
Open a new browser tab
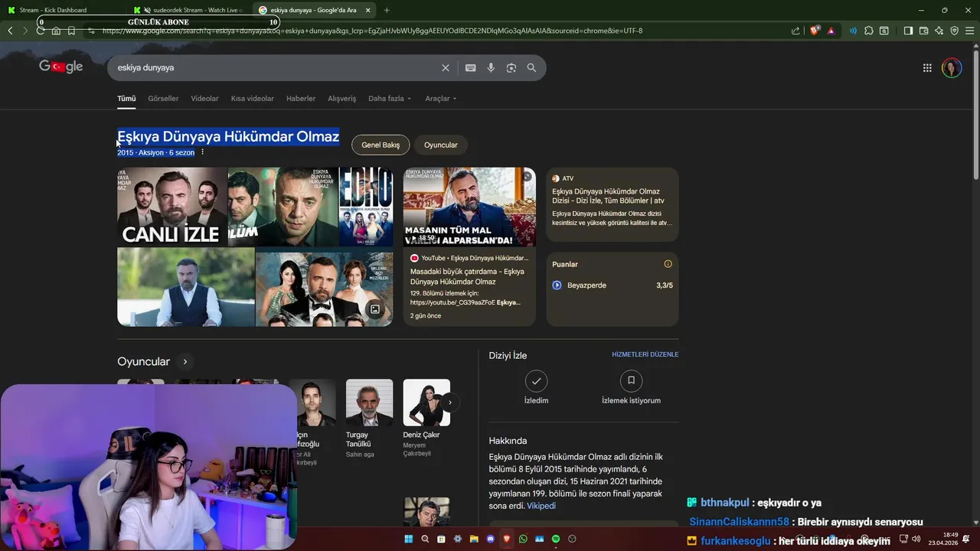(x=387, y=10)
